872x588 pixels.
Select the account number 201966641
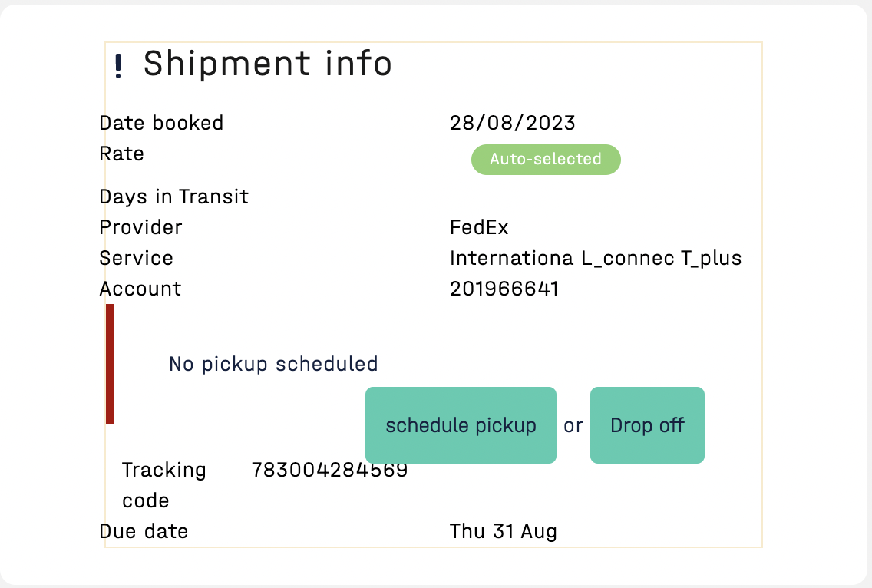[504, 289]
